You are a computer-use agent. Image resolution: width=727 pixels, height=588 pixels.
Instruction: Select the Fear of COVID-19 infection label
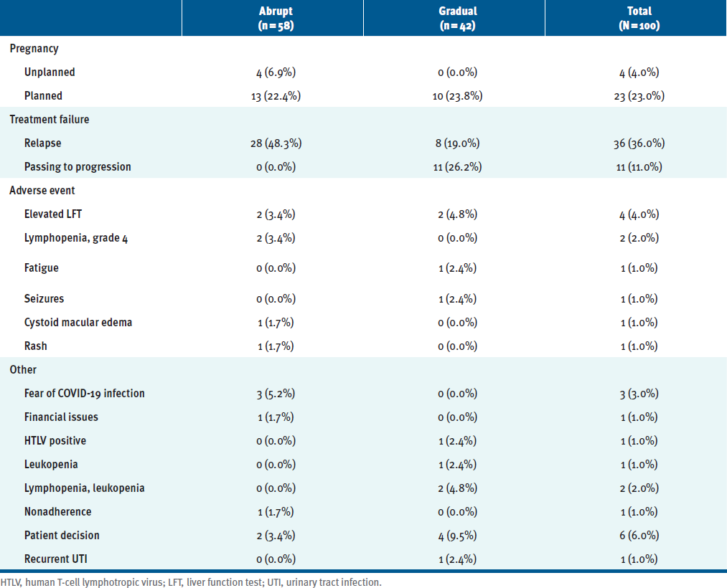point(85,394)
